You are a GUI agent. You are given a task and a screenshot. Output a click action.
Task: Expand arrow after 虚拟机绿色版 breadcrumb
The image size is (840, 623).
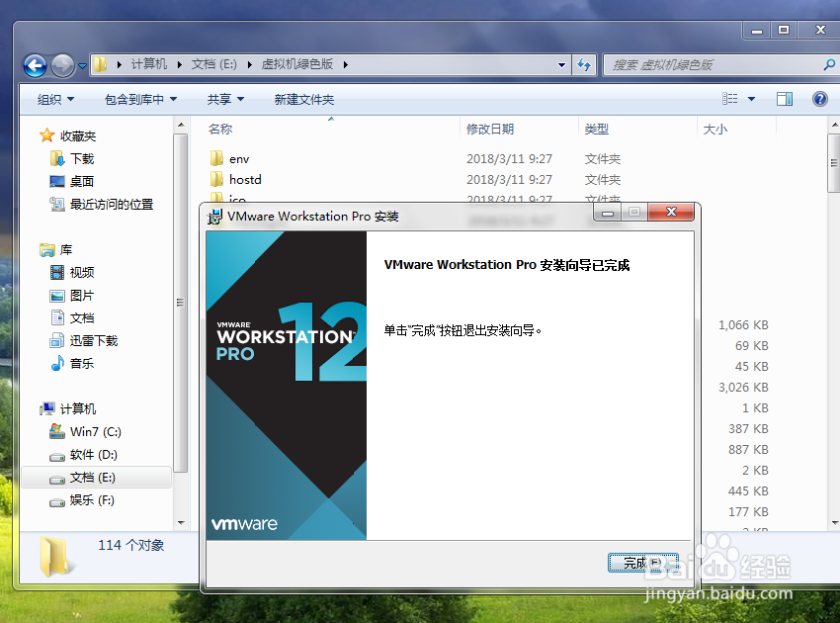point(346,65)
